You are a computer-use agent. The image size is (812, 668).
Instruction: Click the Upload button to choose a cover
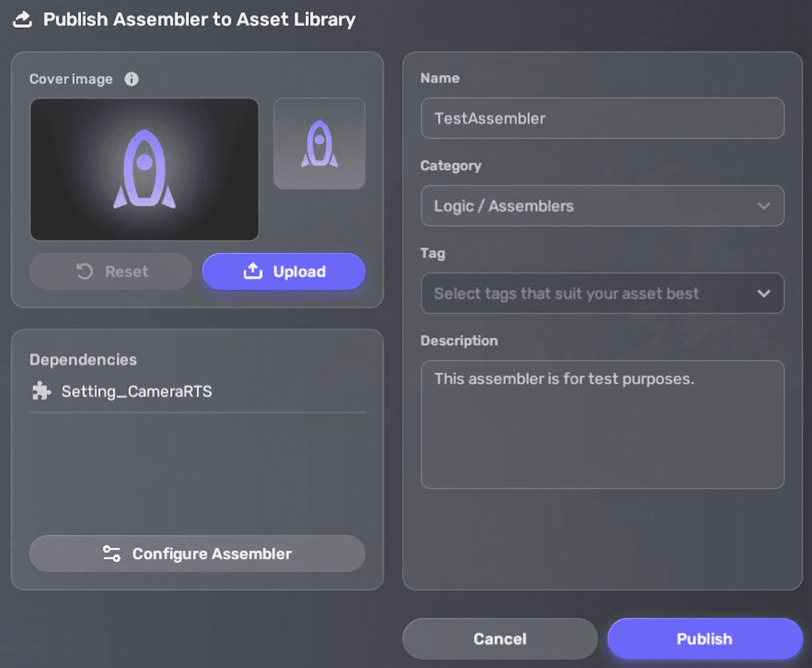tap(283, 272)
